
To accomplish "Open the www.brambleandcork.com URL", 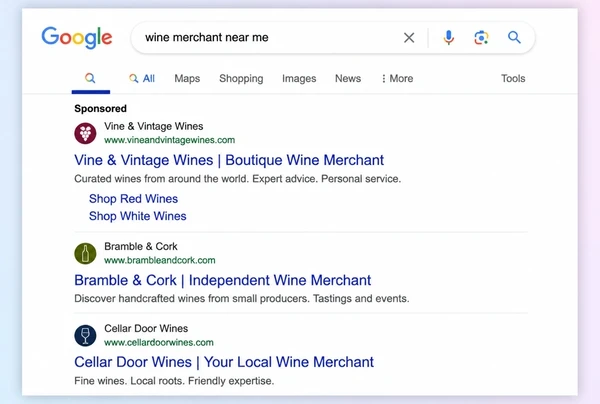I will (160, 260).
